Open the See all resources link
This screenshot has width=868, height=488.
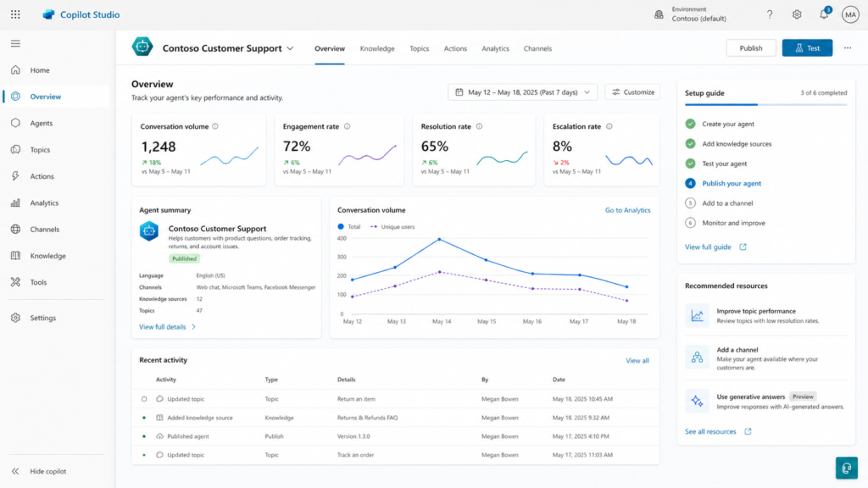pos(718,431)
